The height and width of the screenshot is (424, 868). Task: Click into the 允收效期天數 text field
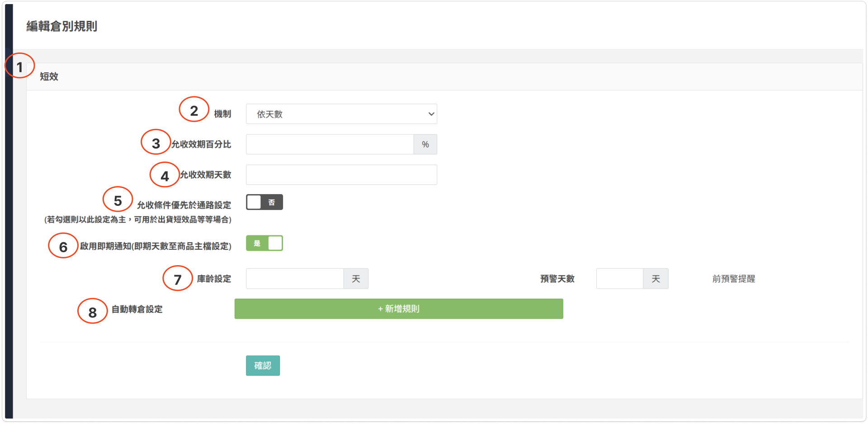coord(341,175)
